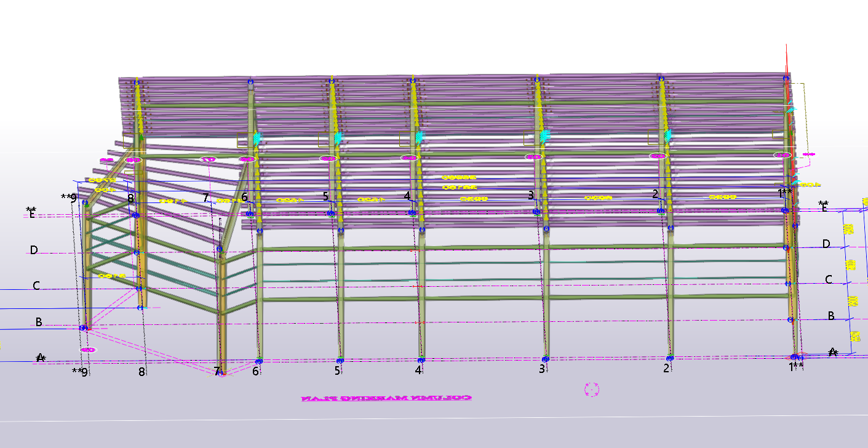This screenshot has width=868, height=448.
Task: Click row label E on the right side
Action: [824, 207]
